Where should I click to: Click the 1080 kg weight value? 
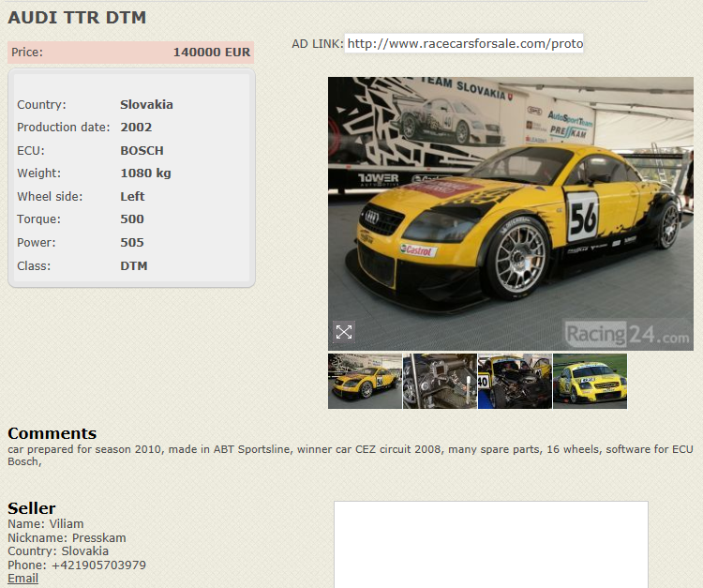point(145,173)
